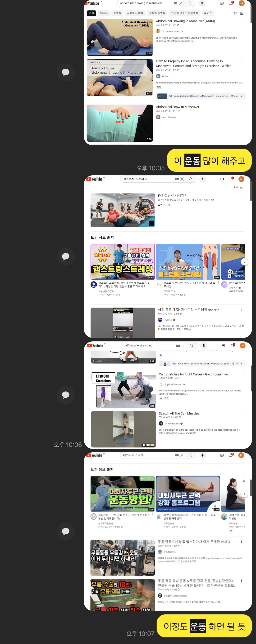Click search magnifier next to 'abdominal drawing in maneuver'
This screenshot has width=256, height=644.
[x=189, y=3]
